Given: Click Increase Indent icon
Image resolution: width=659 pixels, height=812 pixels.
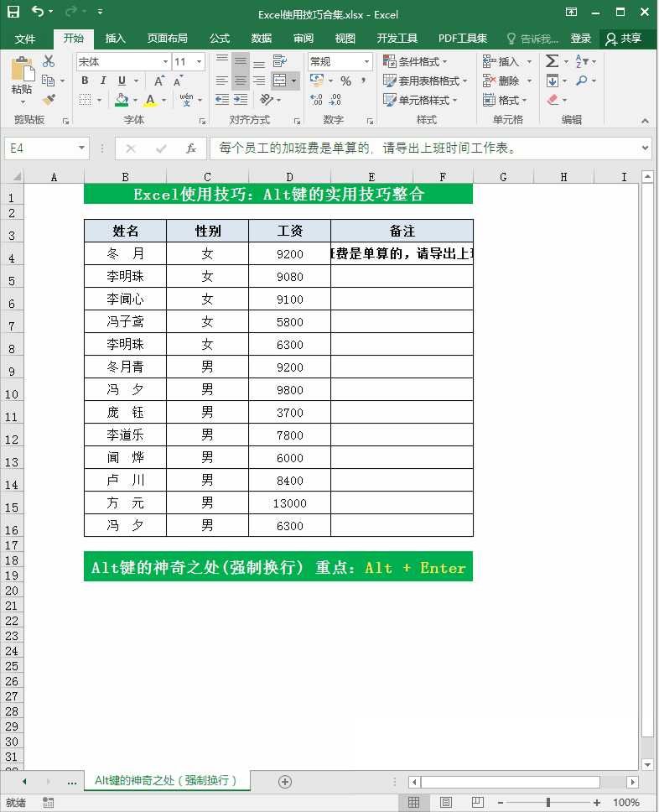Looking at the screenshot, I should 241,100.
